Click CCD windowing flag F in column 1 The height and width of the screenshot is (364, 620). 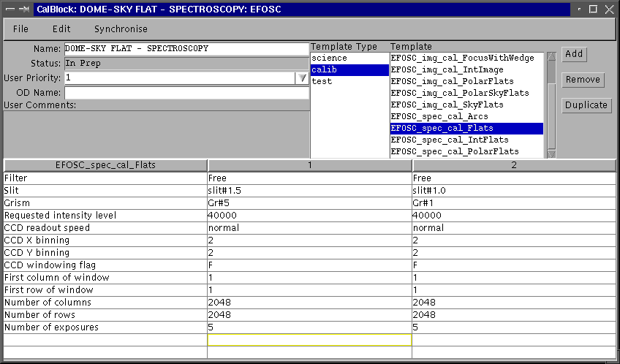point(309,265)
